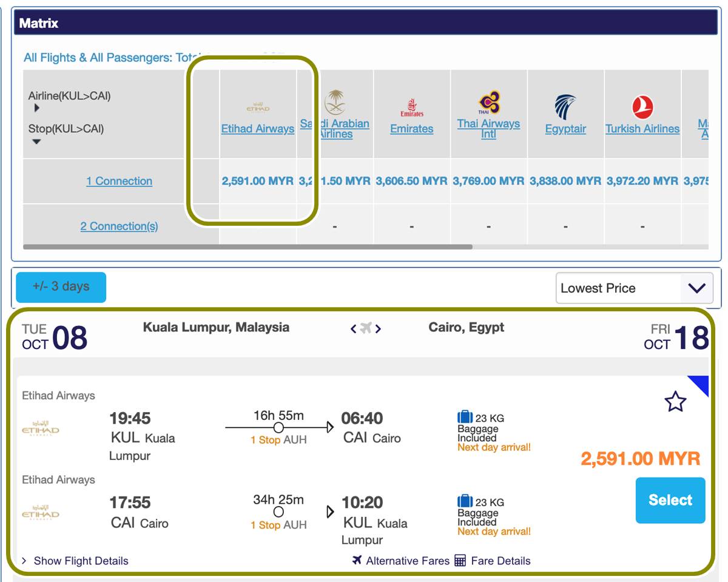The width and height of the screenshot is (728, 582).
Task: Click 3,606.50 MYR Emirates price
Action: coord(412,181)
